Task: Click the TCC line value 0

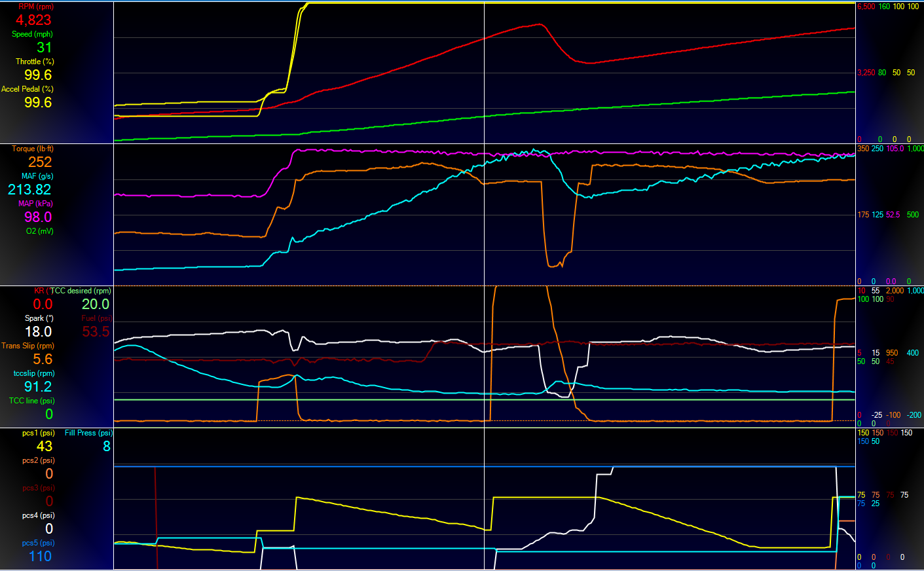Action: (x=49, y=414)
